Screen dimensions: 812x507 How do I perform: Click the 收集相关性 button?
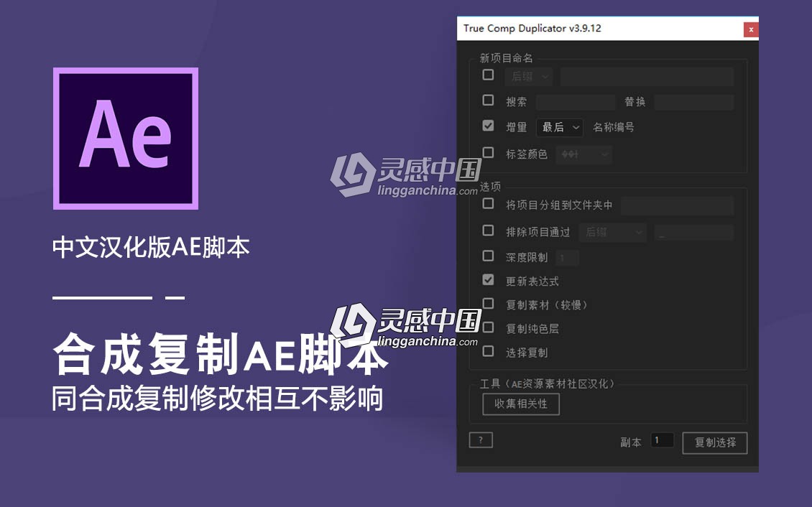coord(521,404)
